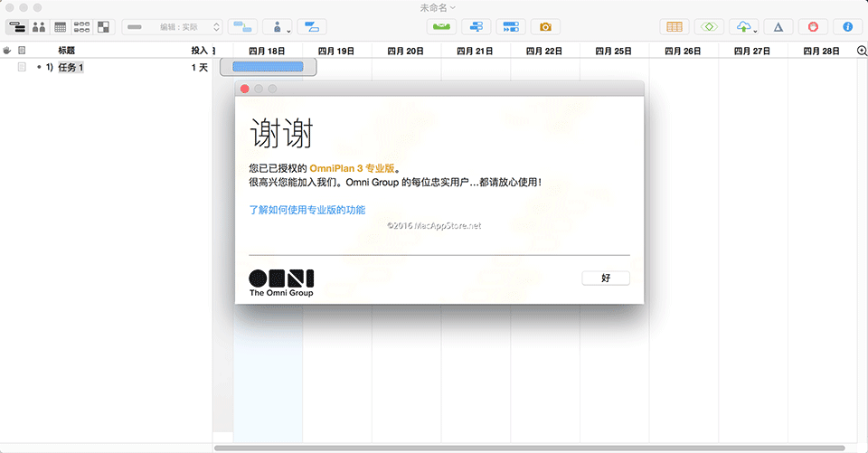Screen dimensions: 868x453
Task: Click the 标题 column header
Action: [x=67, y=51]
